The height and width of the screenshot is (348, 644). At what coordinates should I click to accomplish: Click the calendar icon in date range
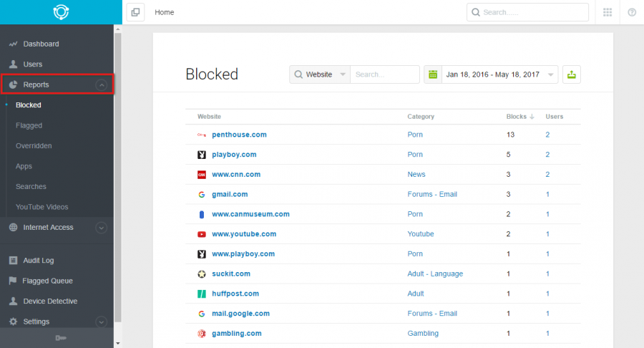click(x=433, y=74)
